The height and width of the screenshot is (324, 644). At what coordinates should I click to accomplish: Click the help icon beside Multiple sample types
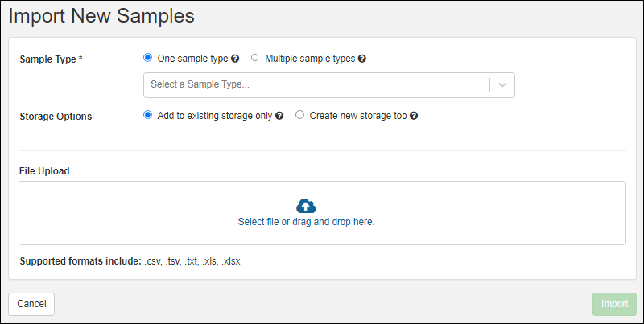[x=361, y=59]
